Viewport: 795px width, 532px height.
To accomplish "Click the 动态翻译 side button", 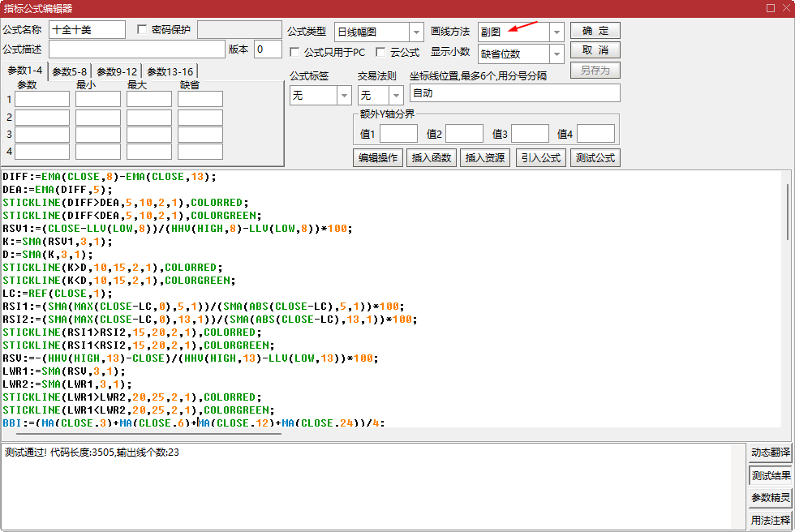I will [770, 453].
